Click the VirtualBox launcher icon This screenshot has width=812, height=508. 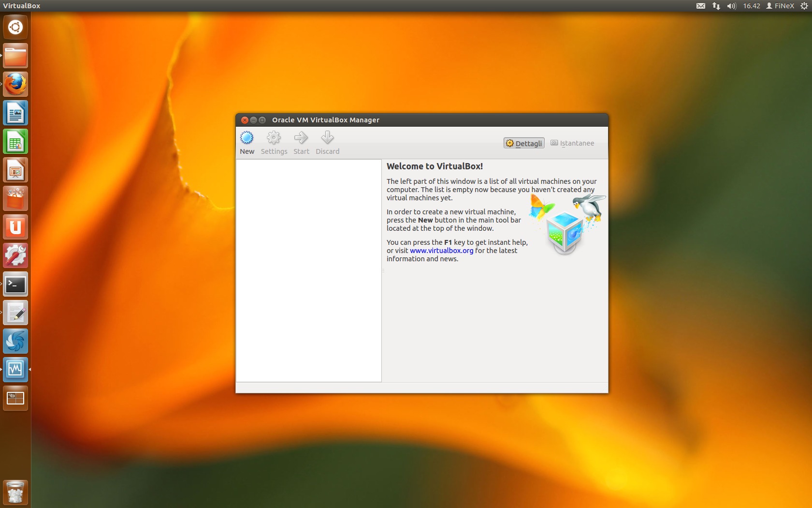point(15,370)
